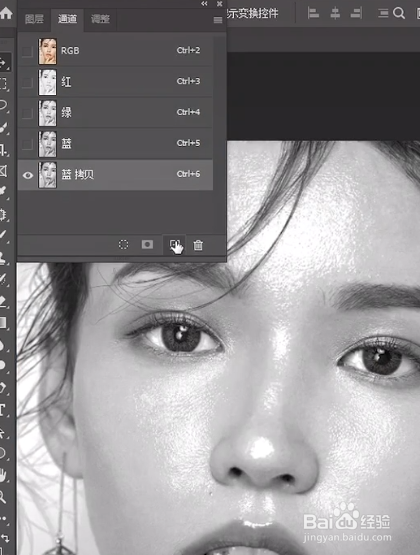Screen dimensions: 420x555
Task: Open the search magnifier in options bar
Action: pos(399,13)
